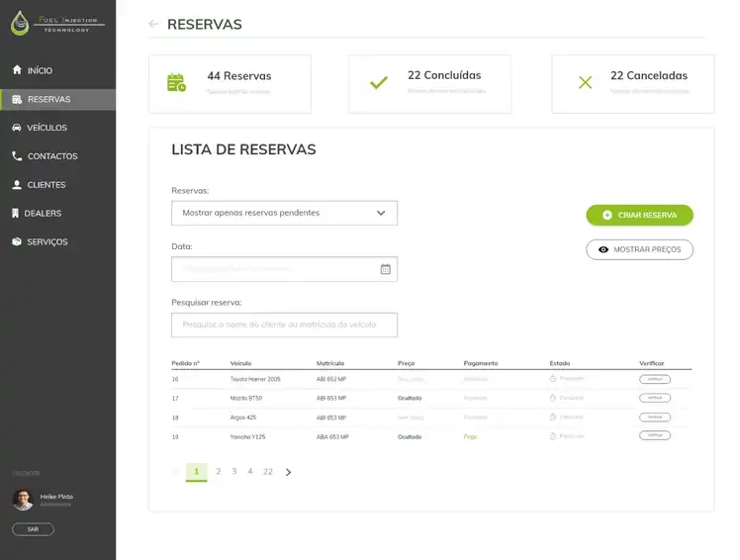Open the calendar icon in Data field
Viewport: 740px width, 560px height.
(386, 269)
